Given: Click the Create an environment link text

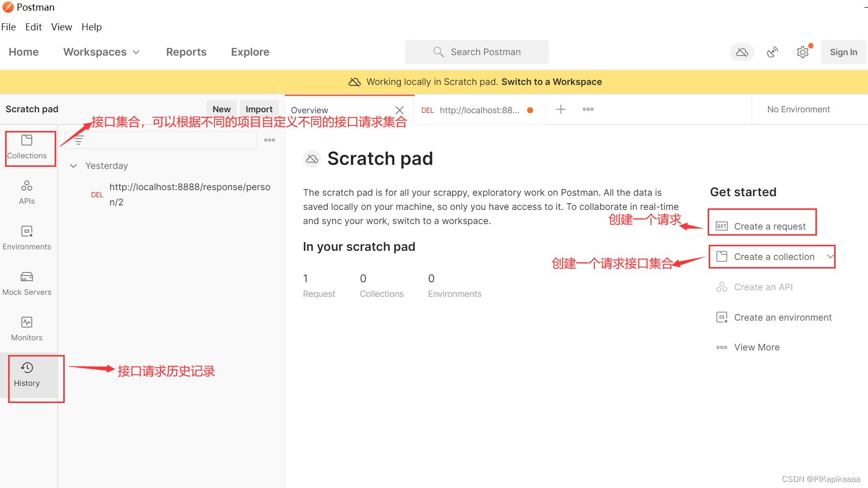Looking at the screenshot, I should (783, 318).
